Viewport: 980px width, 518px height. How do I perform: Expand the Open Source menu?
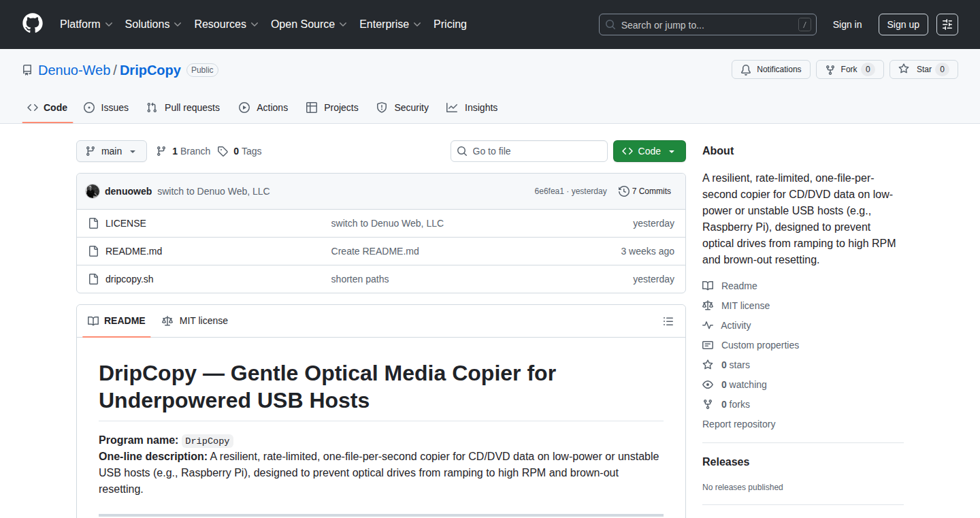point(309,24)
